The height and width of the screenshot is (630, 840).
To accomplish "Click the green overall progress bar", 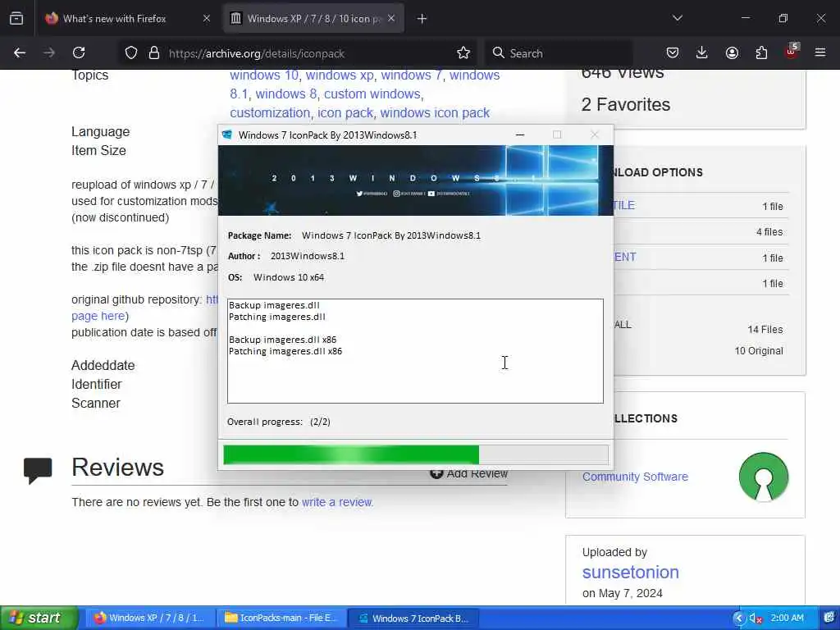I will coord(351,454).
